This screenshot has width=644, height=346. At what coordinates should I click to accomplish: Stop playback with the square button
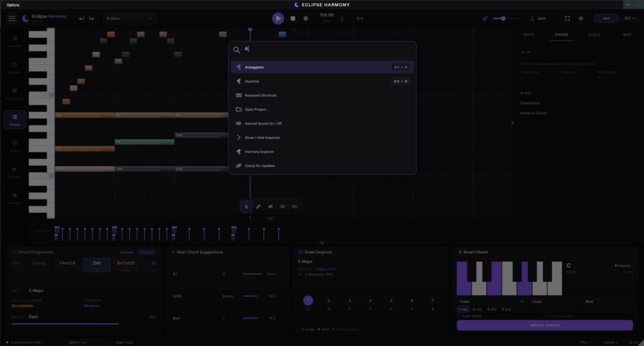[x=293, y=19]
